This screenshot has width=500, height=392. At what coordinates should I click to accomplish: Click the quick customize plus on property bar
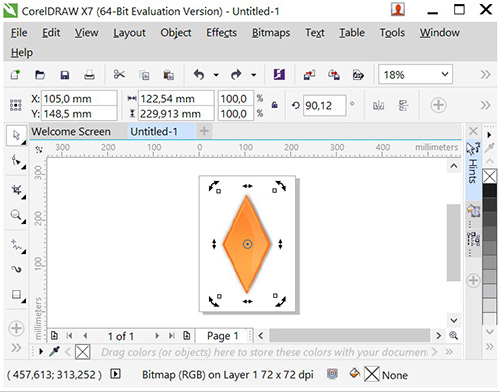pyautogui.click(x=438, y=105)
